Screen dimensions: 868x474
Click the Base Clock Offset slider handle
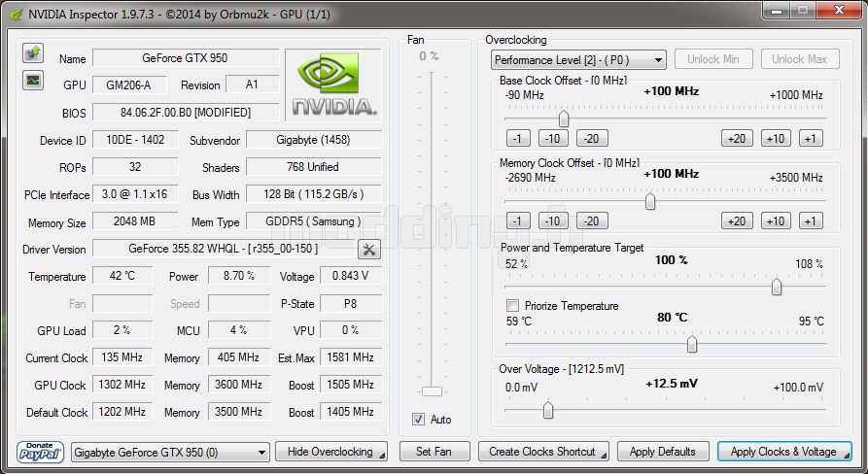pyautogui.click(x=564, y=118)
